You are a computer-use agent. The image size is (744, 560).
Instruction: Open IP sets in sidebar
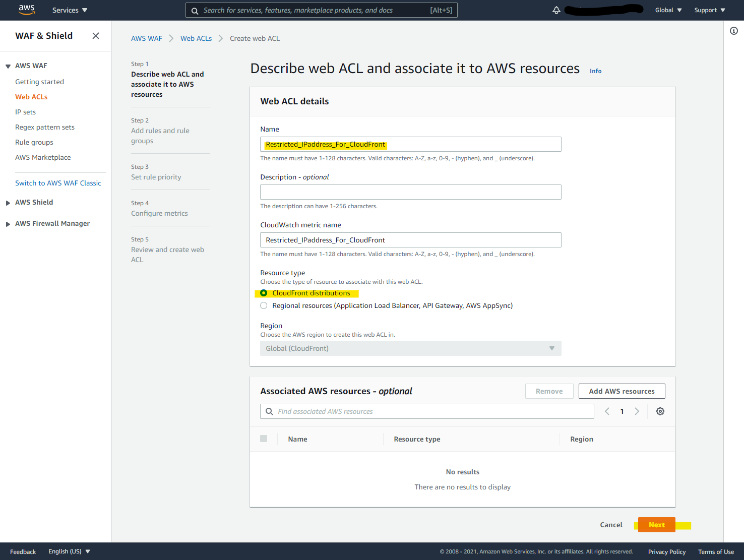click(25, 112)
